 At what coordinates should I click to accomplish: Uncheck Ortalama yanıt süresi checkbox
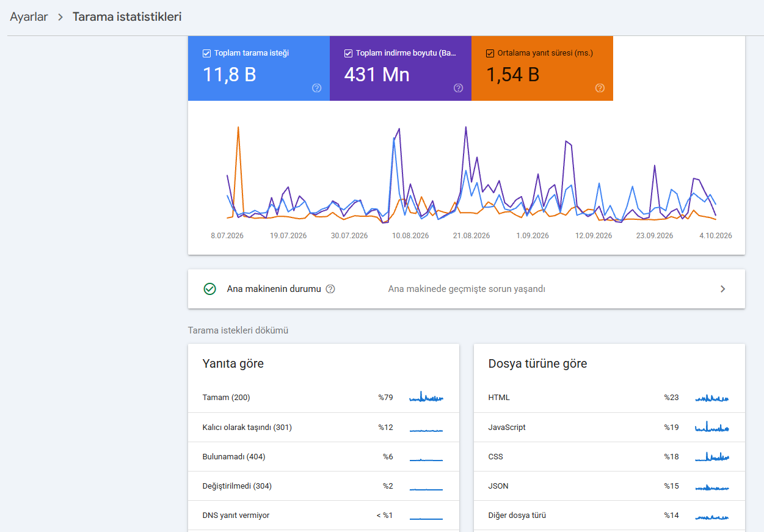[x=490, y=53]
